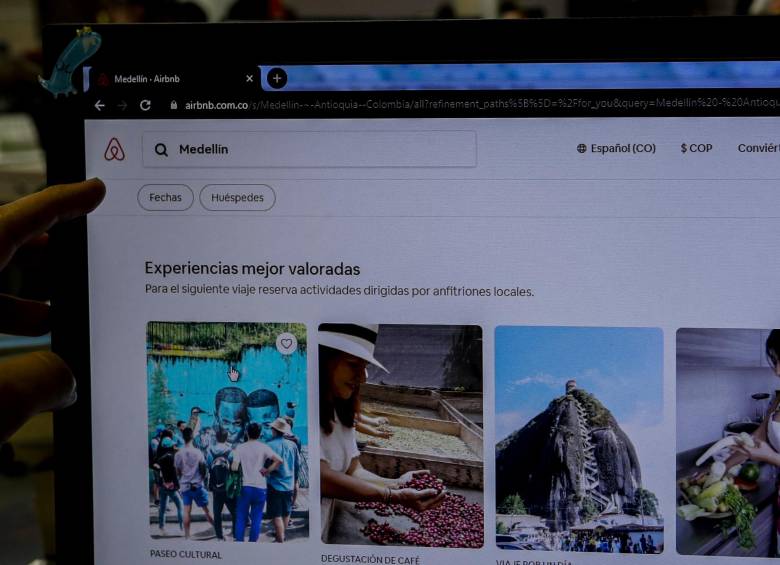Close the Medellín · Airbnb tab
Screen dimensions: 780x565
point(250,78)
